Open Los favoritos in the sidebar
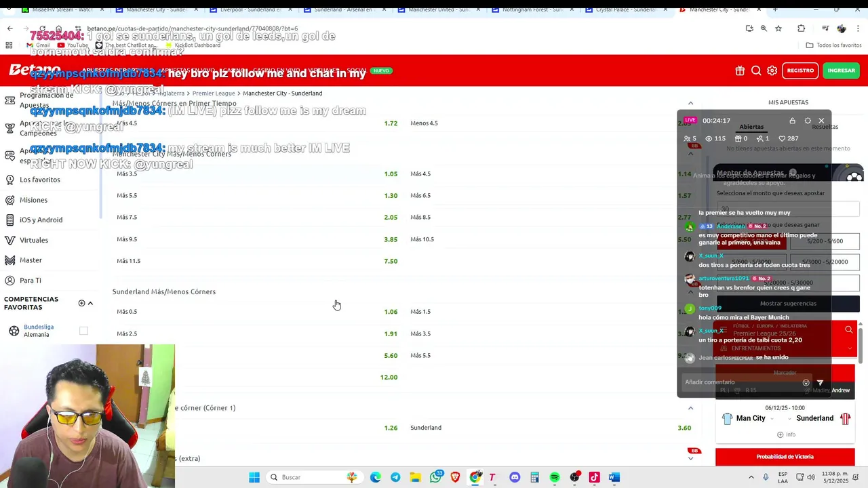868x488 pixels. point(40,180)
